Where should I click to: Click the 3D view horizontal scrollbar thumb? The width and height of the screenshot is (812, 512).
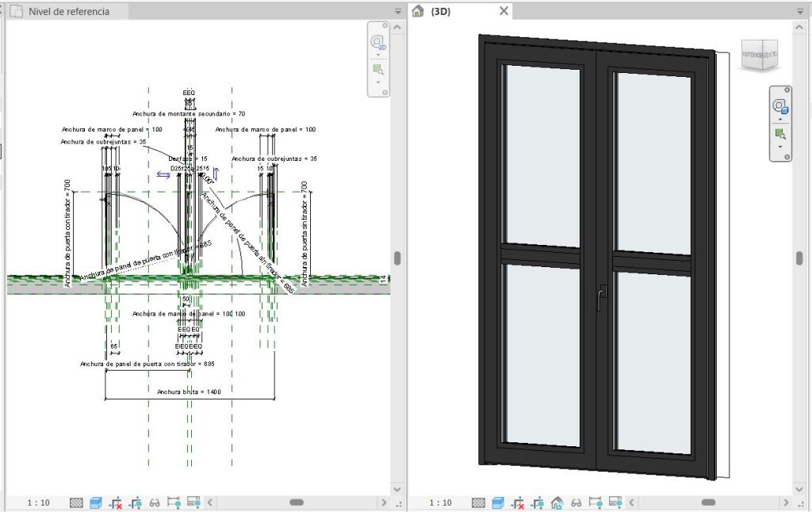coord(708,502)
